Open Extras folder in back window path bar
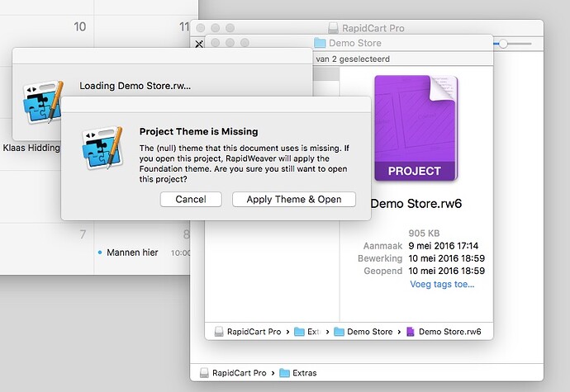570x392 pixels. pyautogui.click(x=298, y=373)
